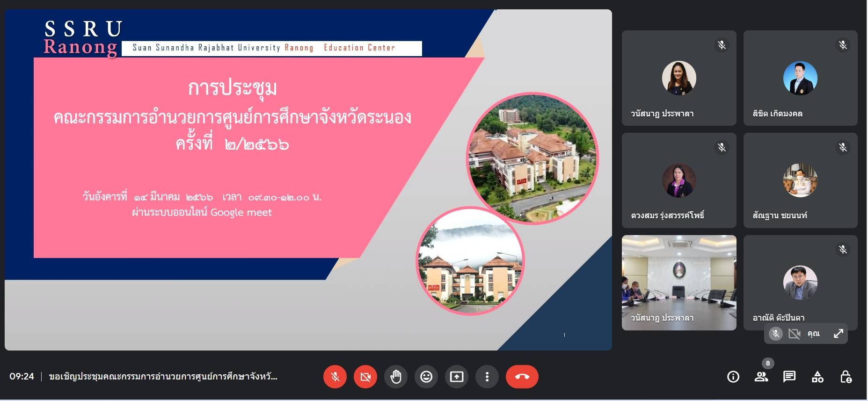Open the emoji reactions picker

pos(426,377)
